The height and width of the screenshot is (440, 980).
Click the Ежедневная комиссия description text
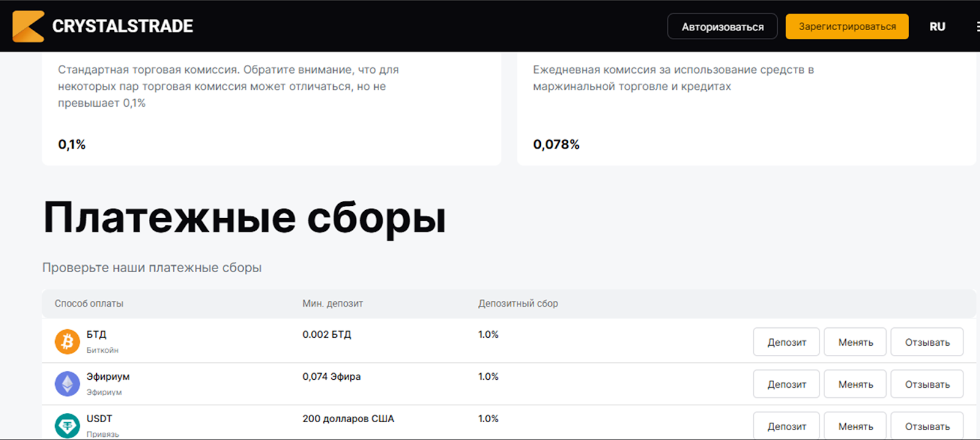(x=673, y=78)
